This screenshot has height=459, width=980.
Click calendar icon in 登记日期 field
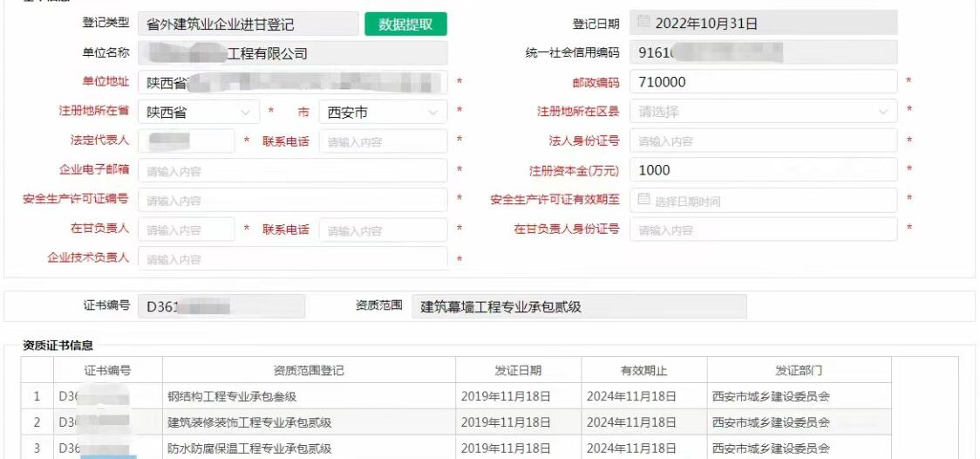point(643,23)
